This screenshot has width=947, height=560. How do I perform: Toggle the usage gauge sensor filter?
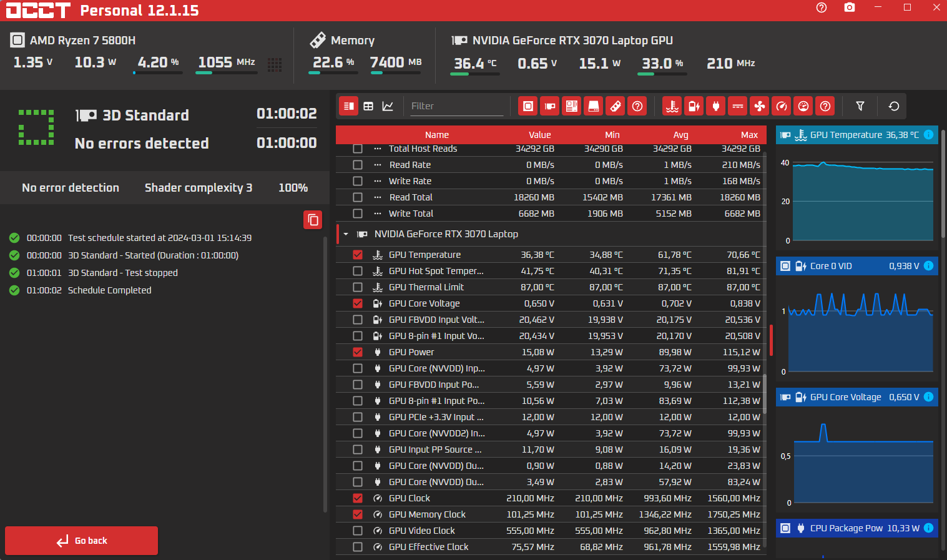(803, 106)
